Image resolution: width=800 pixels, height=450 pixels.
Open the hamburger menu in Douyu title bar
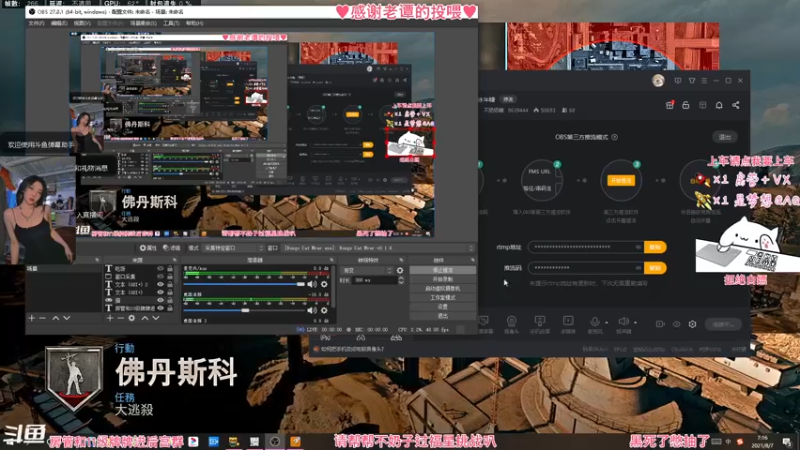tap(704, 81)
